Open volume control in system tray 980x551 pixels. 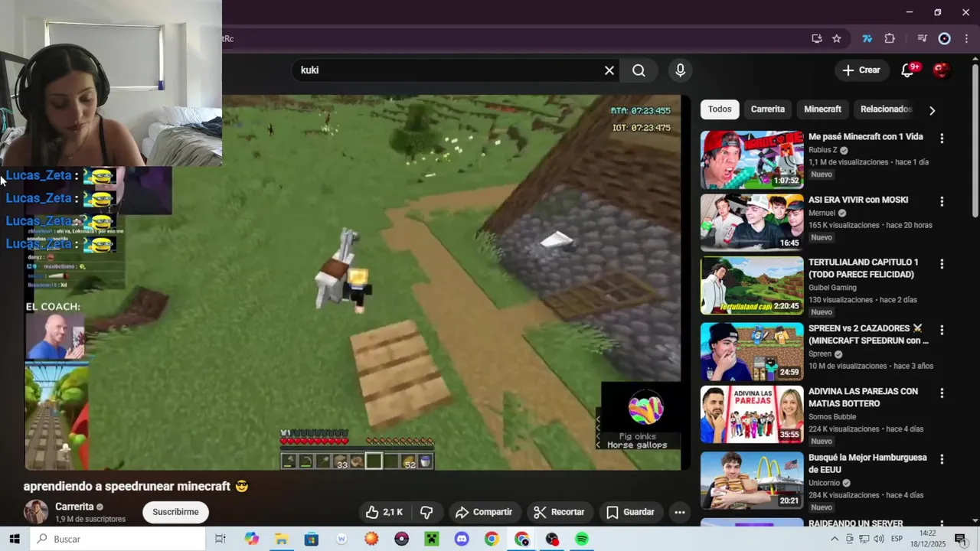pos(879,539)
